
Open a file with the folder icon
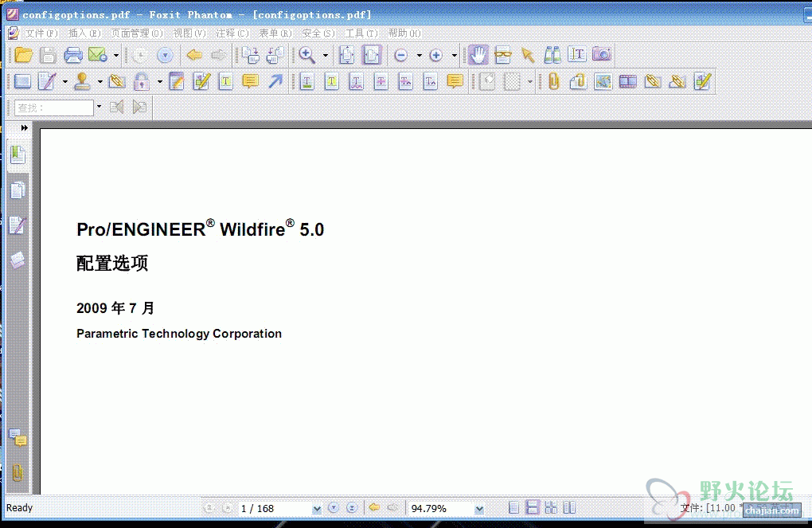click(23, 55)
